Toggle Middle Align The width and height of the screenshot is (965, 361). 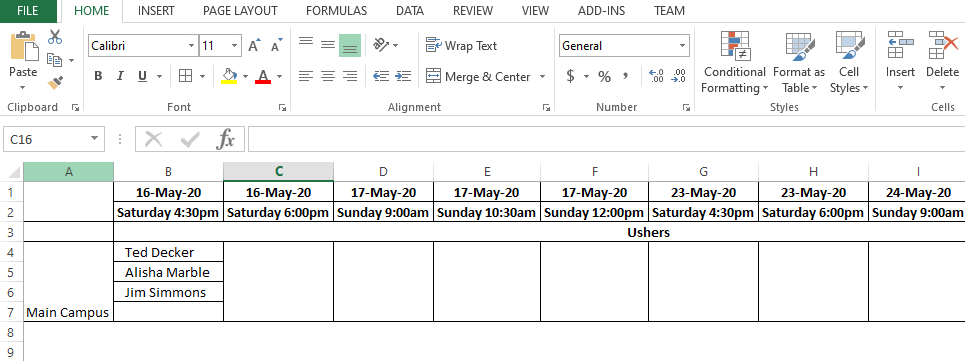tap(328, 45)
